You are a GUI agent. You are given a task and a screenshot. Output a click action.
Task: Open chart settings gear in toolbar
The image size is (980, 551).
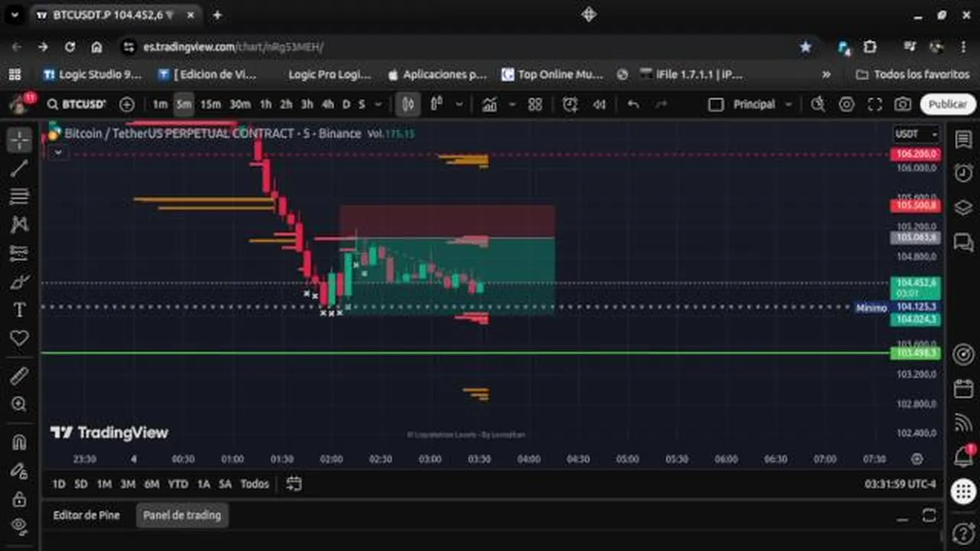(846, 105)
